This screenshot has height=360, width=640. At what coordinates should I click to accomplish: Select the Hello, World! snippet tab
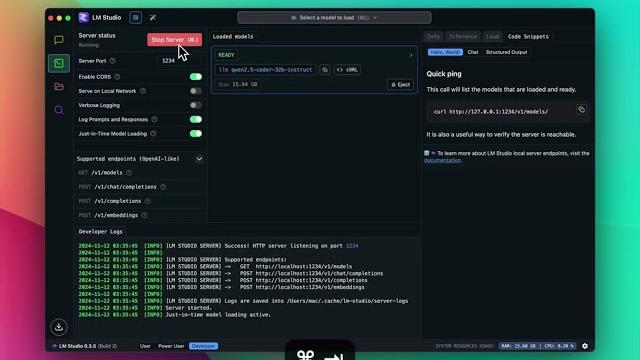pyautogui.click(x=445, y=52)
